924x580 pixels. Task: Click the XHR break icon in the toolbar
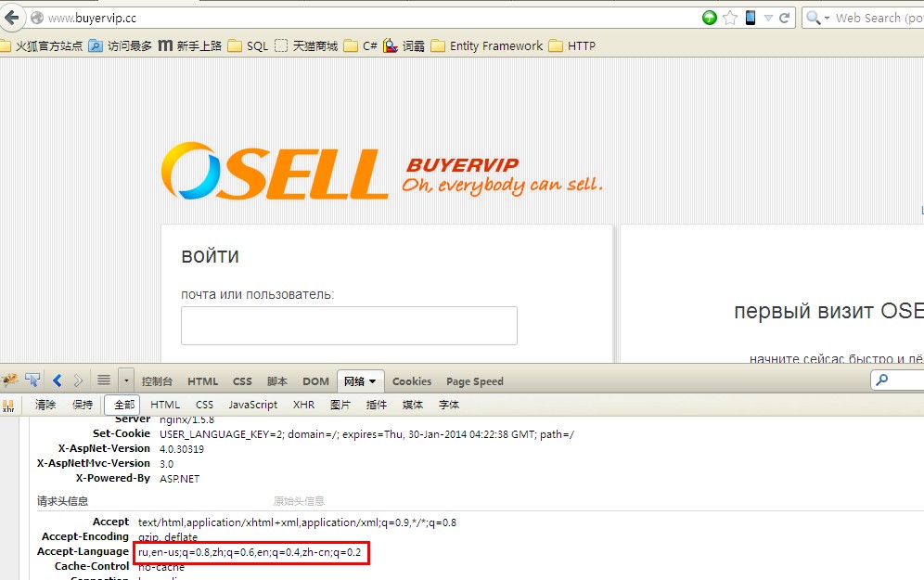click(x=8, y=405)
